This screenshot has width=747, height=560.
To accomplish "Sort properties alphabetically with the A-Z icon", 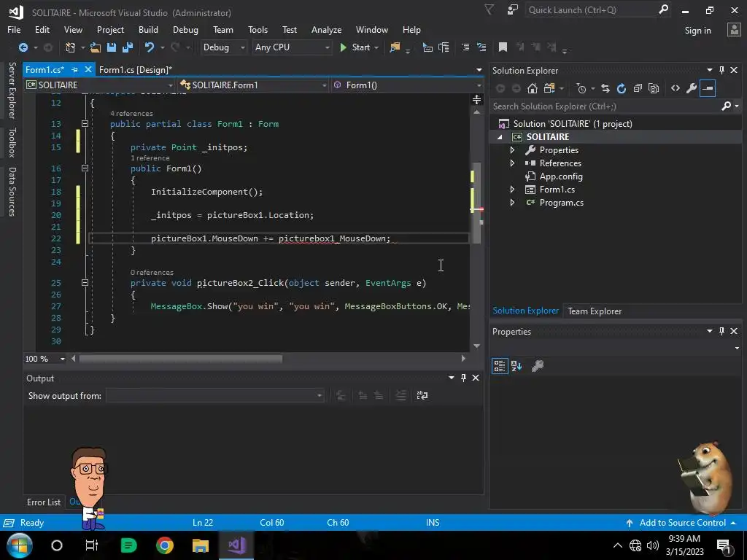I will [516, 366].
